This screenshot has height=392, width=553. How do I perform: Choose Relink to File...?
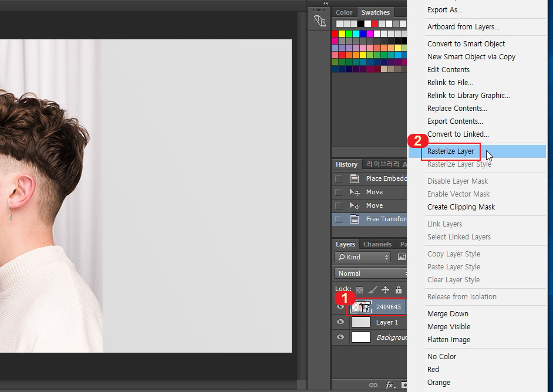[x=450, y=83]
